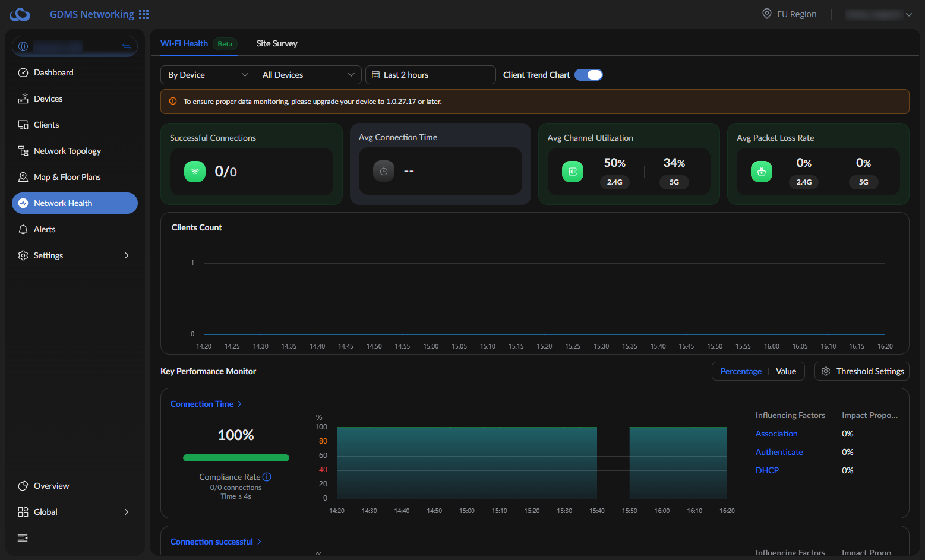This screenshot has height=560, width=925.
Task: Open Threshold Settings via the gear icon
Action: click(x=826, y=371)
